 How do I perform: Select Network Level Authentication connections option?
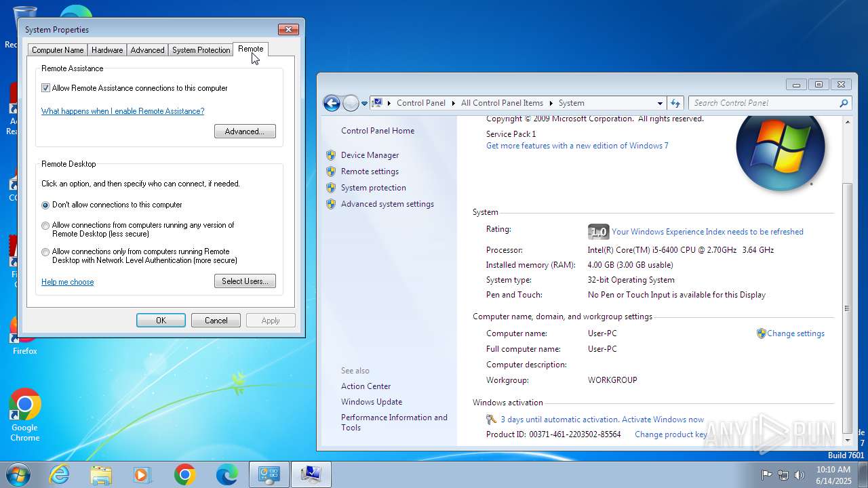45,252
